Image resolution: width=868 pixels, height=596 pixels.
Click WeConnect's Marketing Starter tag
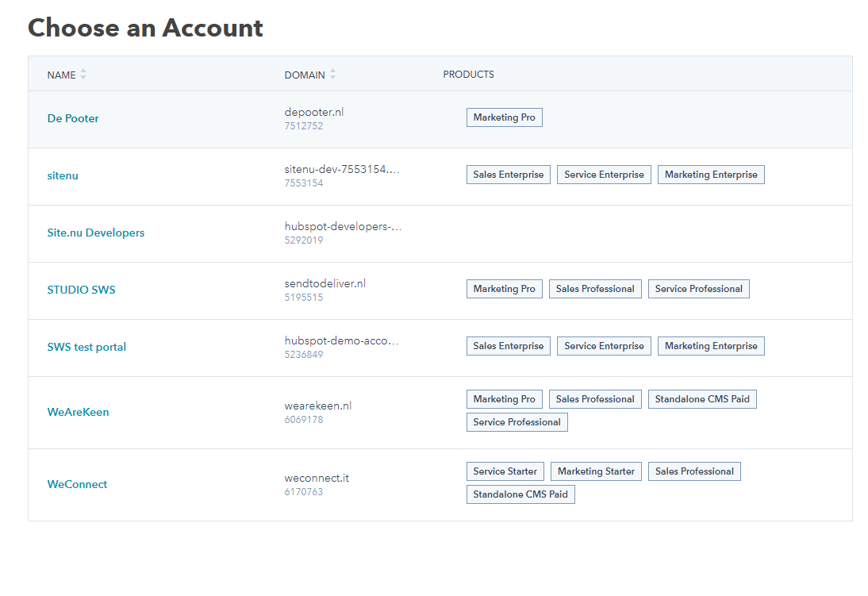596,471
